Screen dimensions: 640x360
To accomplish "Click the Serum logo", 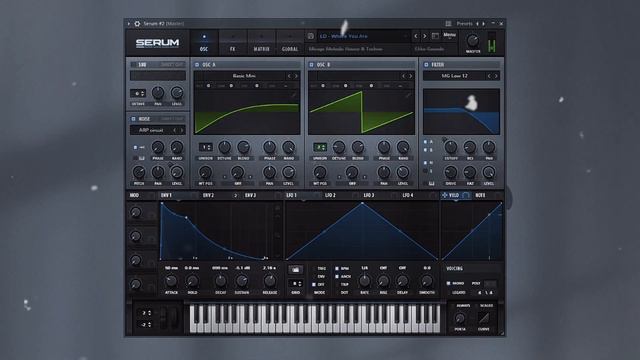I will (158, 43).
